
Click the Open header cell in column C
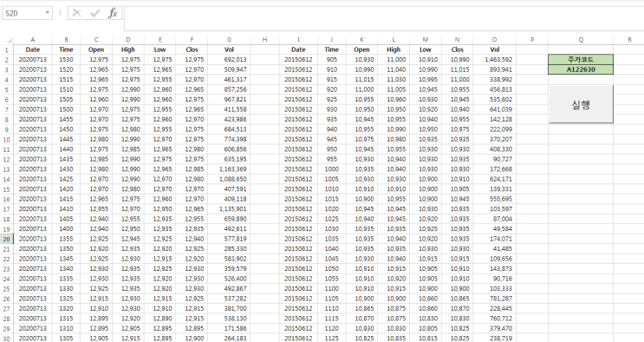(96, 49)
